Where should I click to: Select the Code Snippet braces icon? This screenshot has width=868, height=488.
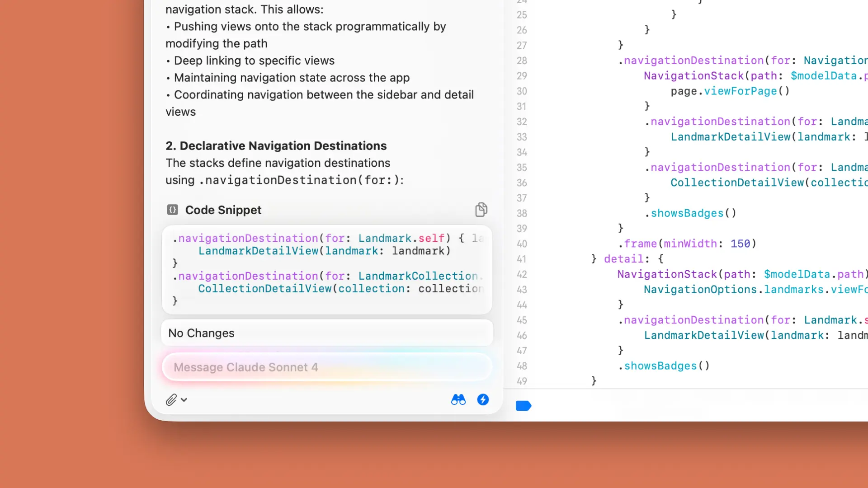coord(172,209)
